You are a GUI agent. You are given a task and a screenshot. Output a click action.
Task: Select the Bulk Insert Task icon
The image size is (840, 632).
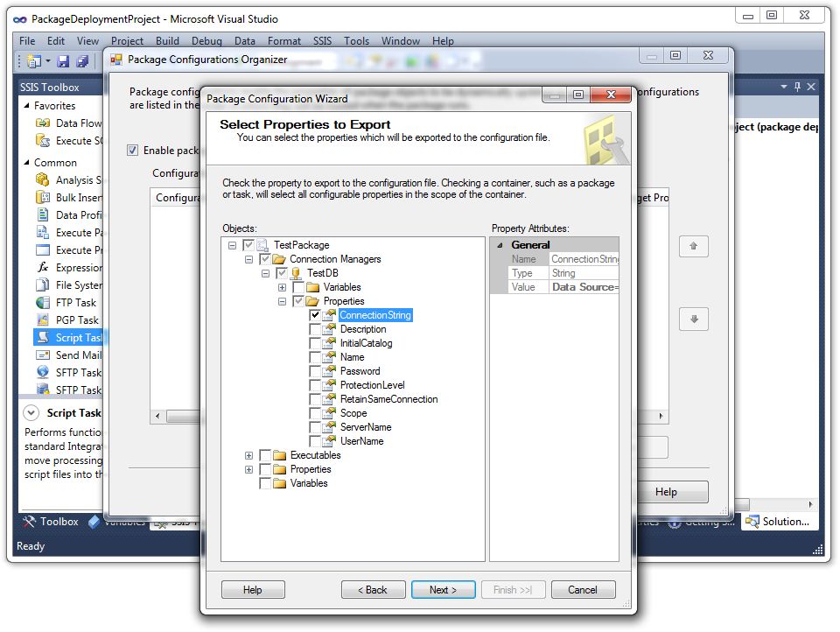pyautogui.click(x=43, y=197)
